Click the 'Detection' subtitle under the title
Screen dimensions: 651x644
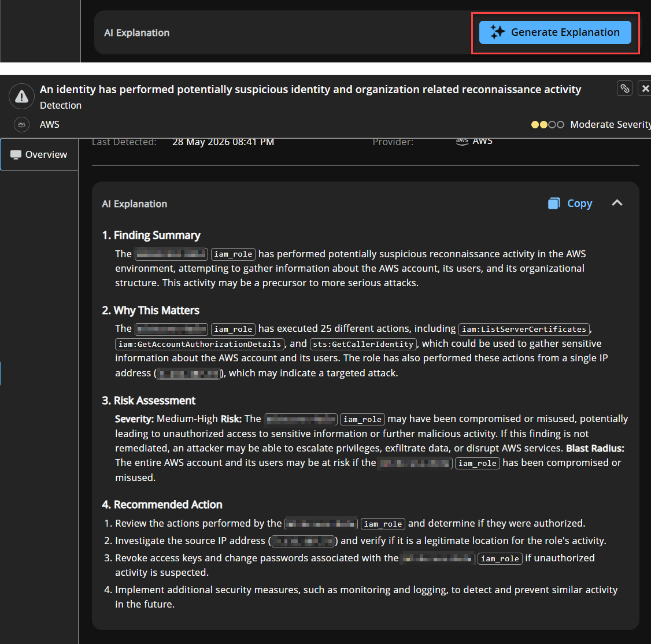tap(61, 105)
